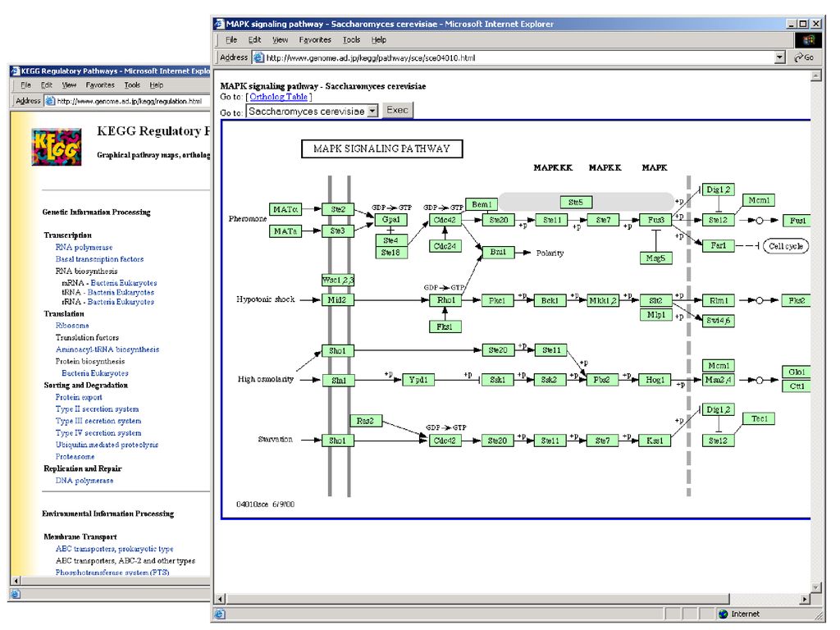Open the Edit menu in the MAPK window
Screen dimensions: 840x630
(254, 39)
